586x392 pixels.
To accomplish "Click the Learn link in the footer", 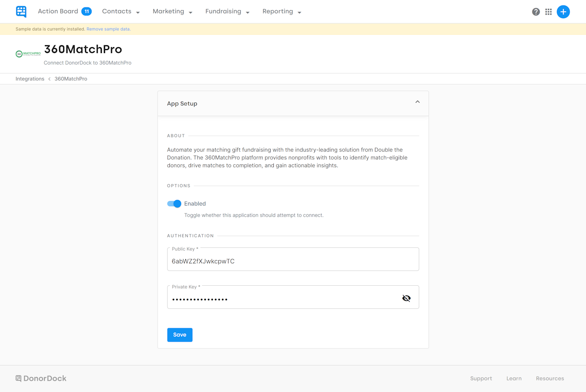I will click(x=514, y=378).
